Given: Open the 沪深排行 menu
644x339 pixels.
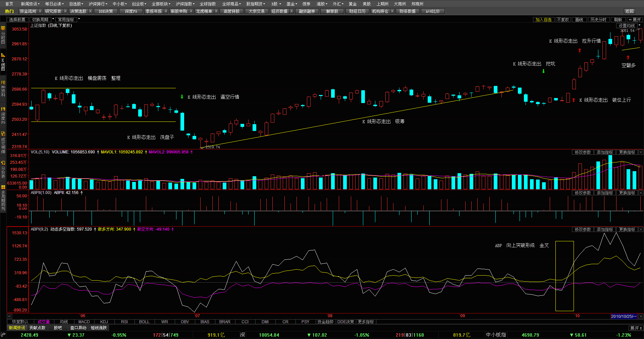Looking at the screenshot, I should 98,4.
